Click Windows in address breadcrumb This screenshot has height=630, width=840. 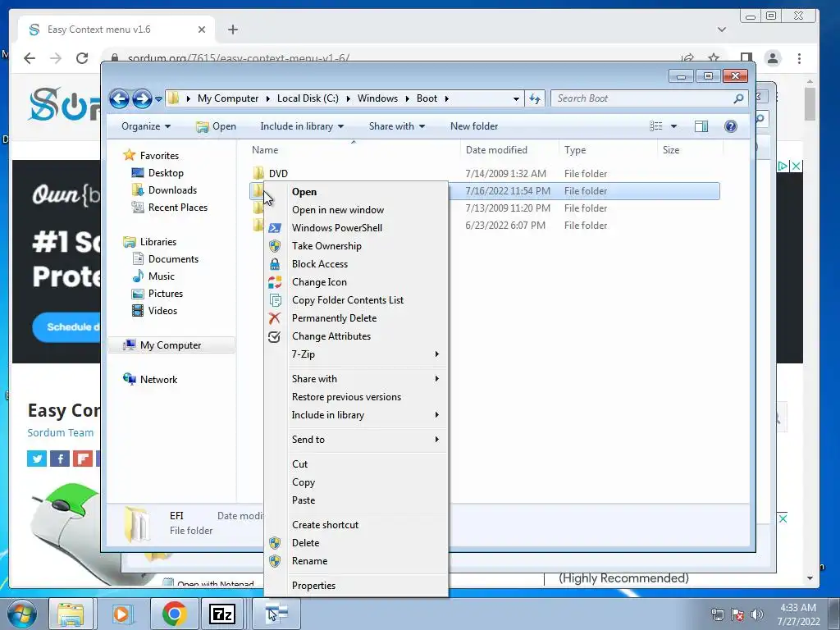click(x=377, y=98)
